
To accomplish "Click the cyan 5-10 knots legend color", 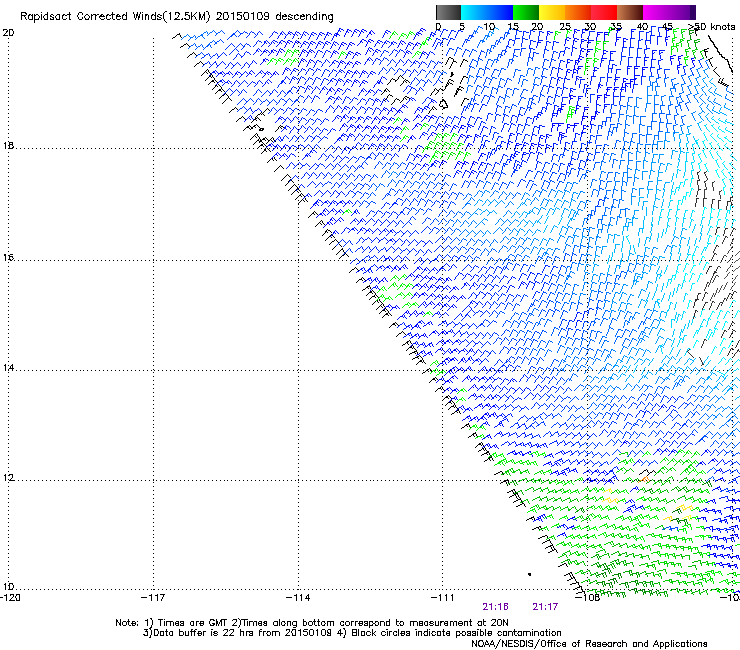I will (x=474, y=12).
